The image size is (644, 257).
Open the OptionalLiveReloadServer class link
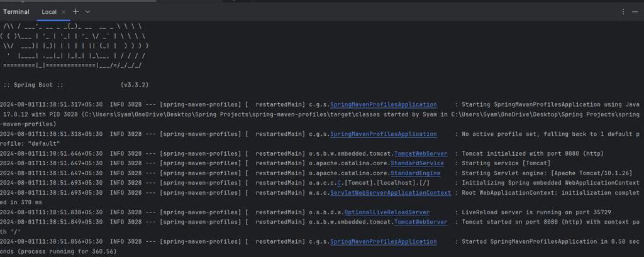coord(387,212)
